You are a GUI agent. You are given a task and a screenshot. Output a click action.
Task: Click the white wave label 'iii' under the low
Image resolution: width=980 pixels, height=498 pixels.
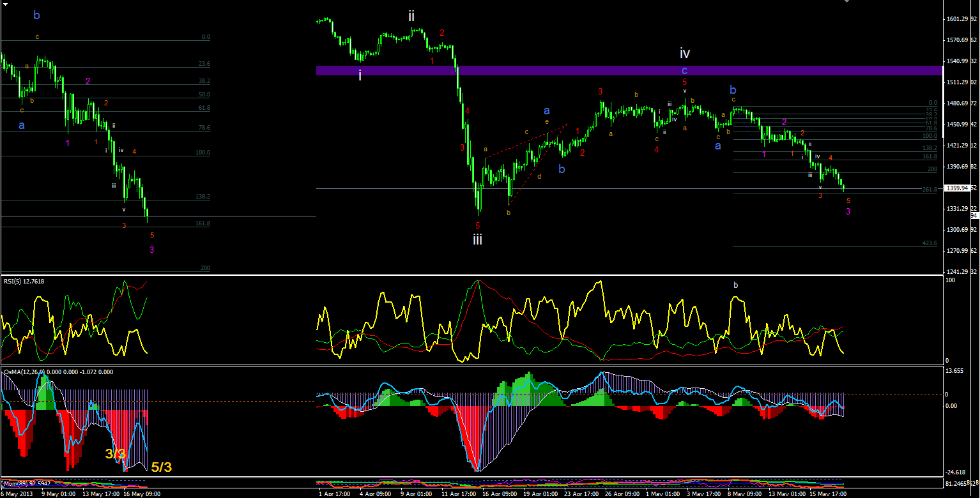click(x=478, y=240)
